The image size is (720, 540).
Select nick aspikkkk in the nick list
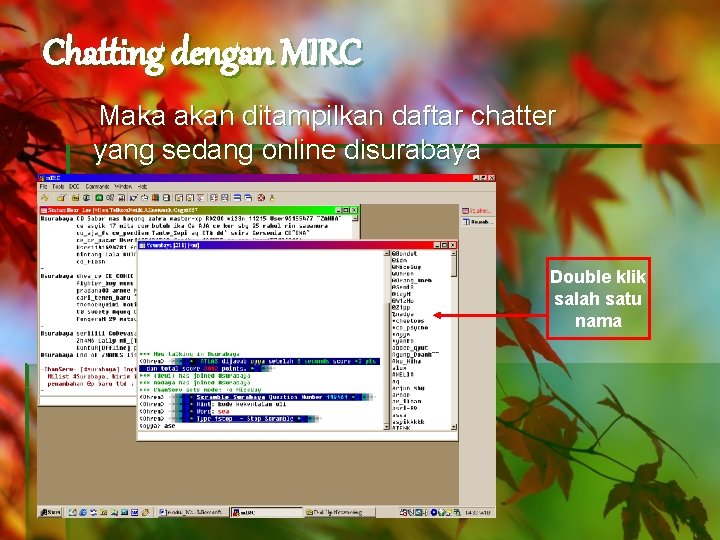[408, 422]
